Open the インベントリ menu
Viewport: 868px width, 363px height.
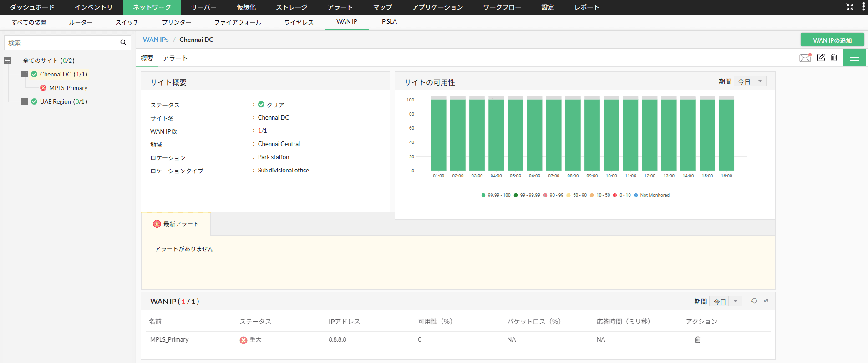pos(93,7)
